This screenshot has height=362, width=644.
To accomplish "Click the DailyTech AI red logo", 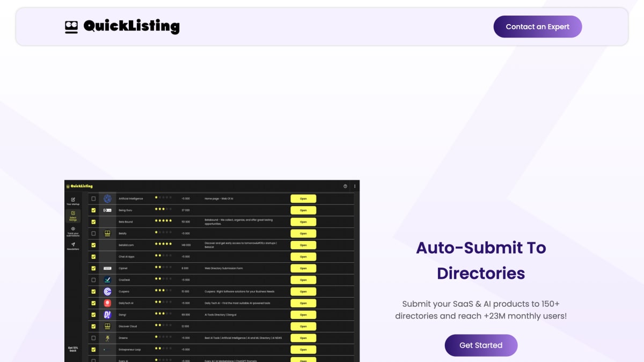I will tap(107, 303).
